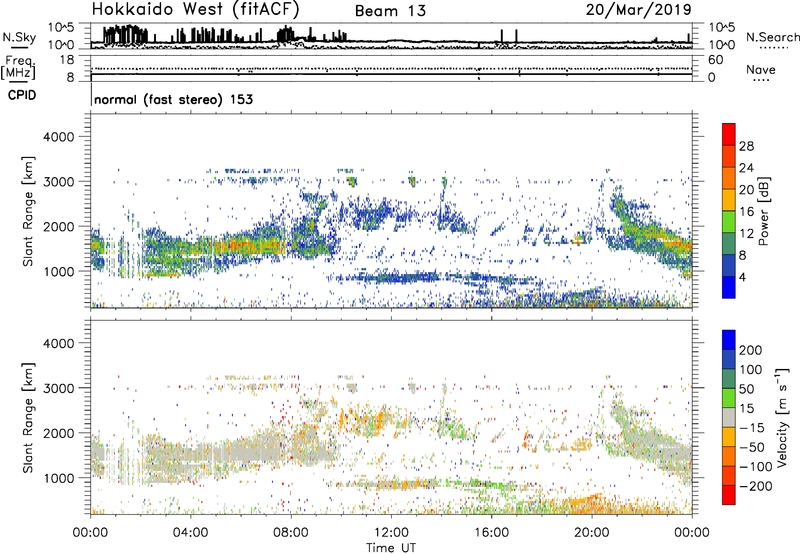Click blue top segment of Velocity color bar
This screenshot has height=554, width=800.
[x=729, y=340]
